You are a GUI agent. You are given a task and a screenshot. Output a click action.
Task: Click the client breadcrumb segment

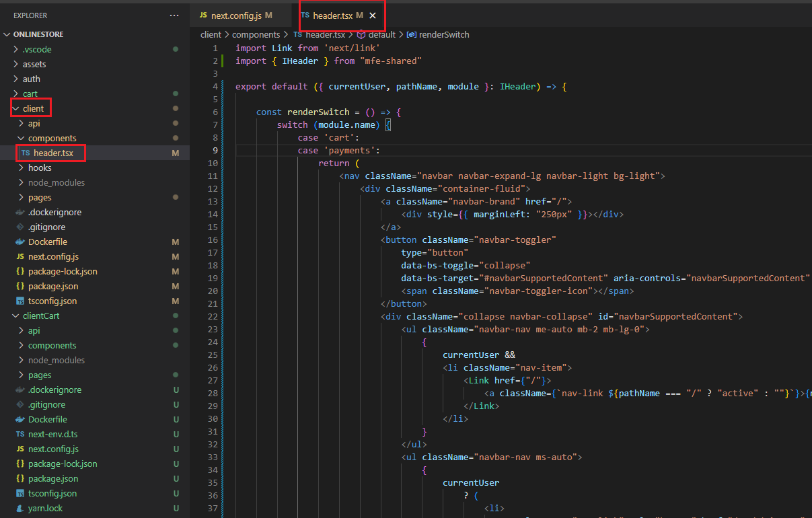tap(211, 34)
